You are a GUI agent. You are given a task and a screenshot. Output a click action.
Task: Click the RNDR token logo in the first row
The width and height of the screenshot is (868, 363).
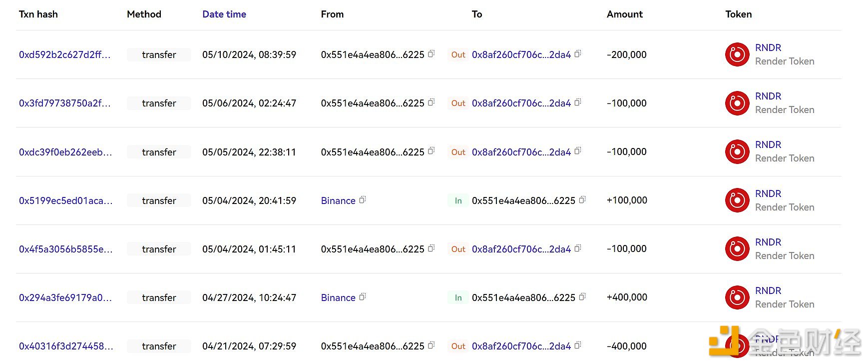click(x=737, y=55)
